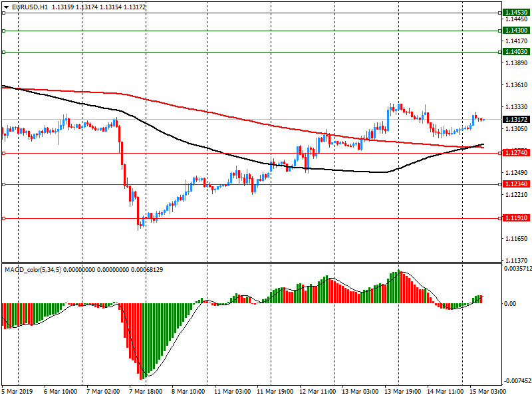Click the EURUSD,H1 chart title text
The height and width of the screenshot is (399, 532).
pyautogui.click(x=30, y=7)
